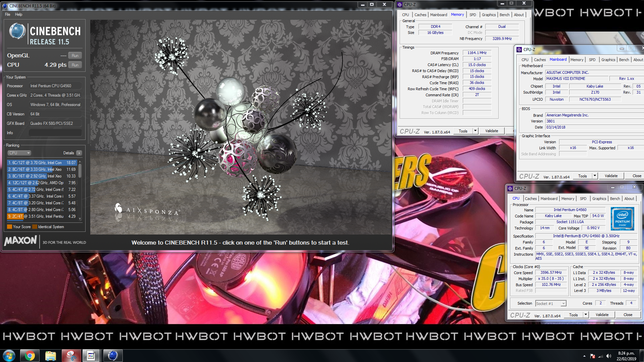This screenshot has width=644, height=362.
Task: Click the volume speaker tray icon
Action: coord(609,356)
